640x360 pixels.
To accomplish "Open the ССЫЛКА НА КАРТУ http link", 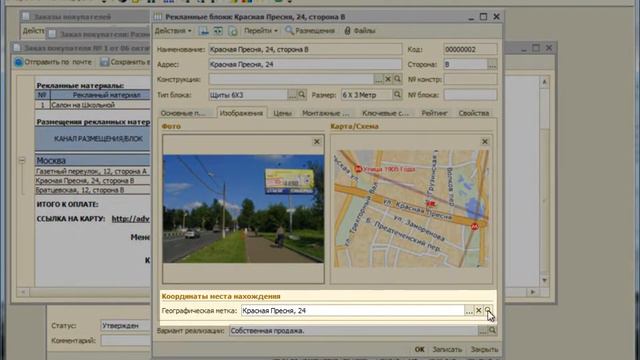I will click(x=131, y=219).
